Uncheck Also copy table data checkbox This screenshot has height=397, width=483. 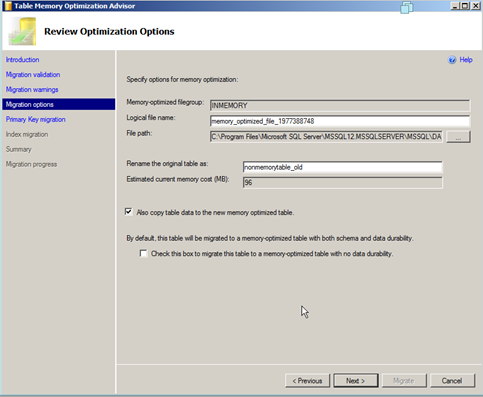coord(129,212)
